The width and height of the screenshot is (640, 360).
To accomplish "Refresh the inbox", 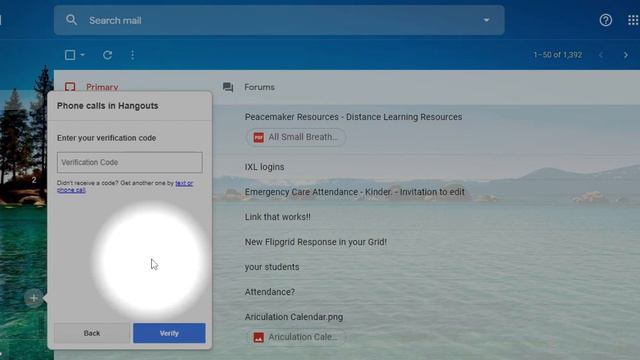I will [x=107, y=55].
